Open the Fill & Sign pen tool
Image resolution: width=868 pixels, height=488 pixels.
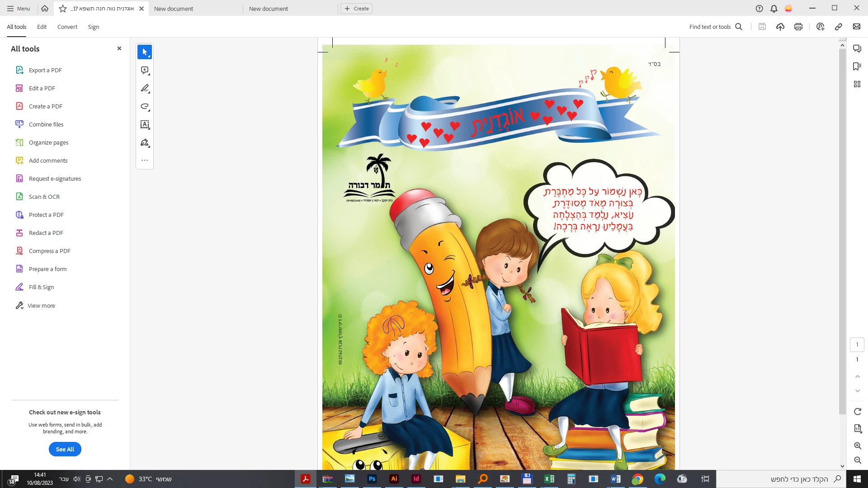[x=145, y=143]
